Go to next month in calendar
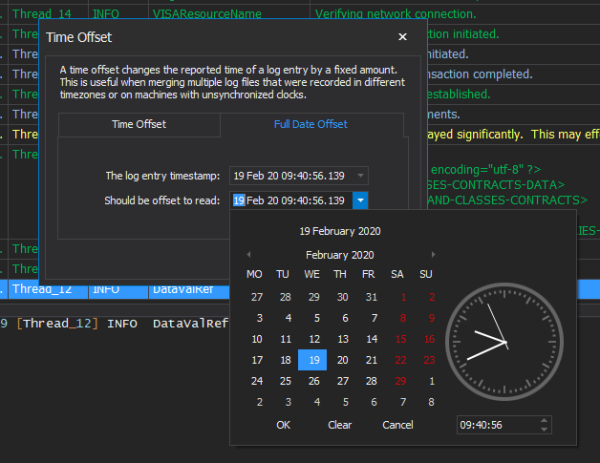600x463 pixels. [433, 254]
